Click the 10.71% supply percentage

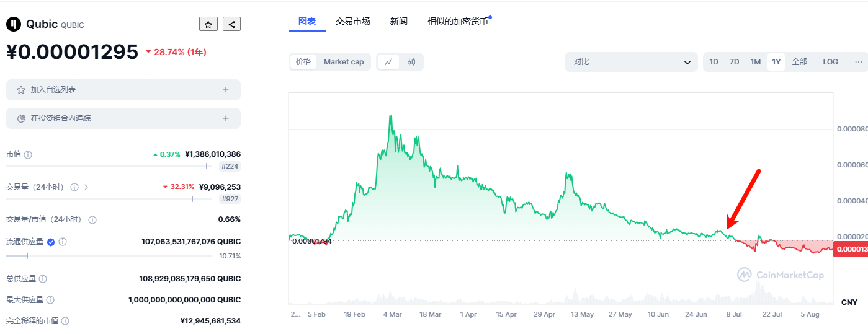point(230,256)
